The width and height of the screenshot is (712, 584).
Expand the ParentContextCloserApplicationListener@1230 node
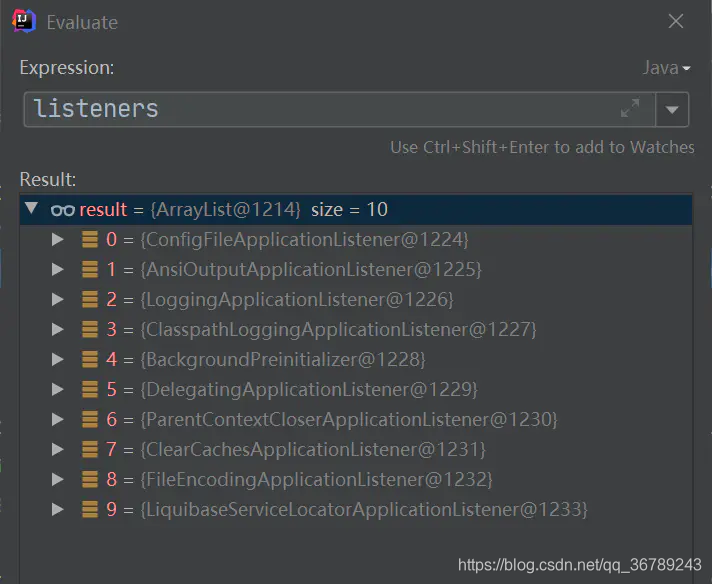(57, 419)
